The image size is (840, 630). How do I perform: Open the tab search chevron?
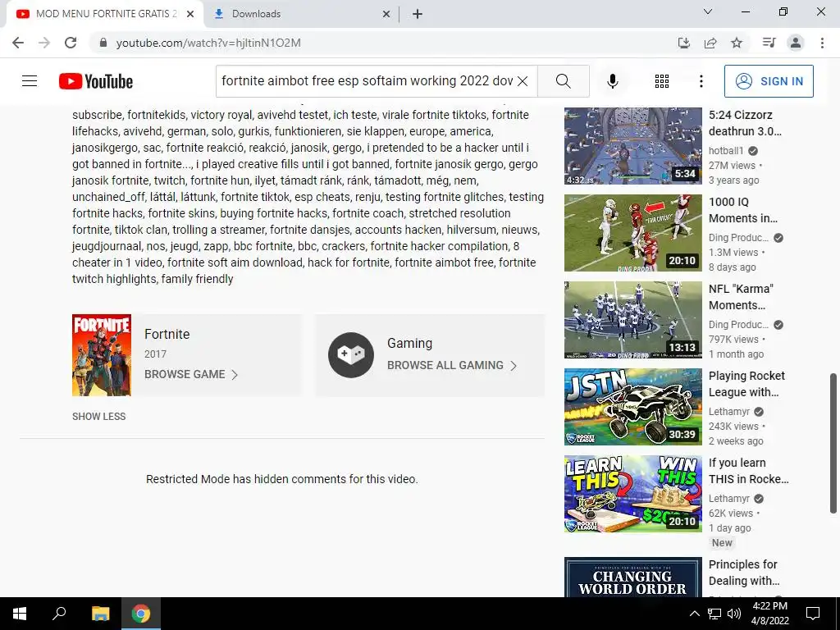[708, 11]
